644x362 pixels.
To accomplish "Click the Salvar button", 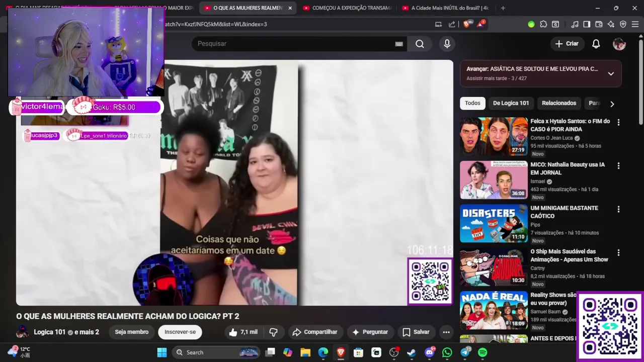I will 416,332.
